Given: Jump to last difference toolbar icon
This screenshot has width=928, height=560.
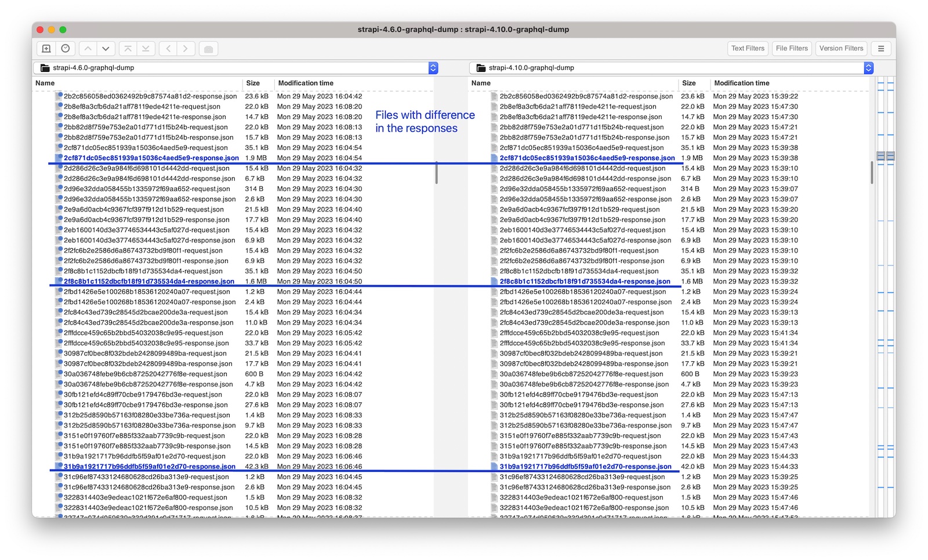Looking at the screenshot, I should pyautogui.click(x=146, y=49).
